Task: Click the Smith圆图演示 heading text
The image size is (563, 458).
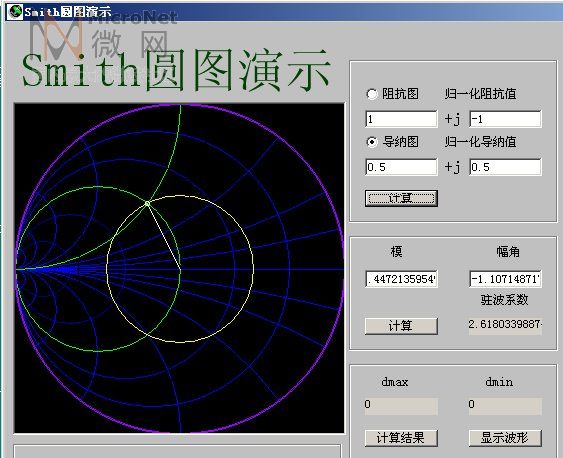Action: click(176, 70)
